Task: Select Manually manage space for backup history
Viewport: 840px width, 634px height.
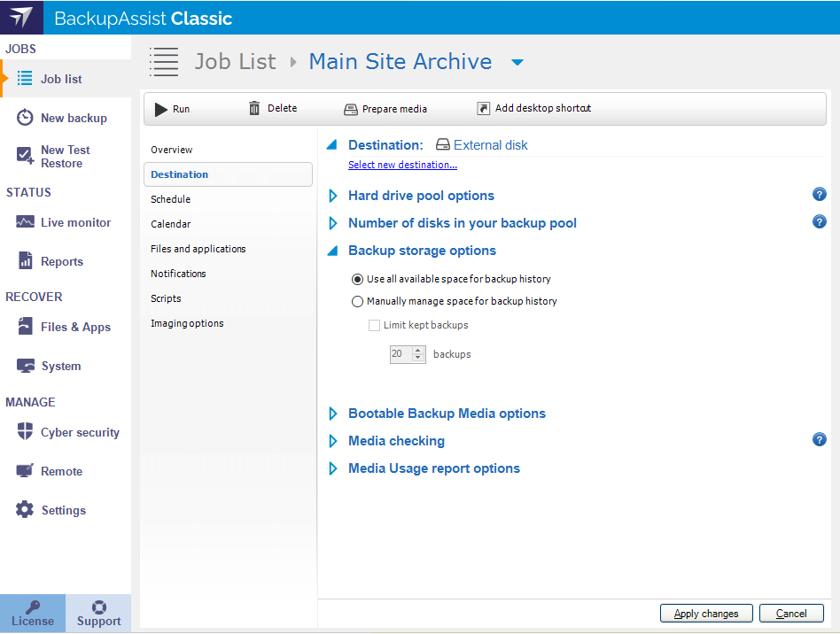Action: (357, 301)
